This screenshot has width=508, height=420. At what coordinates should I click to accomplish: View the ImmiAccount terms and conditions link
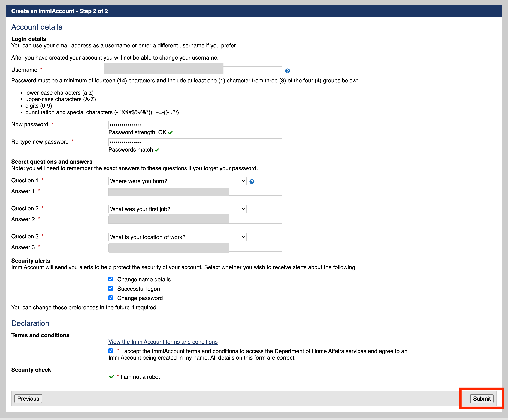[x=163, y=342]
